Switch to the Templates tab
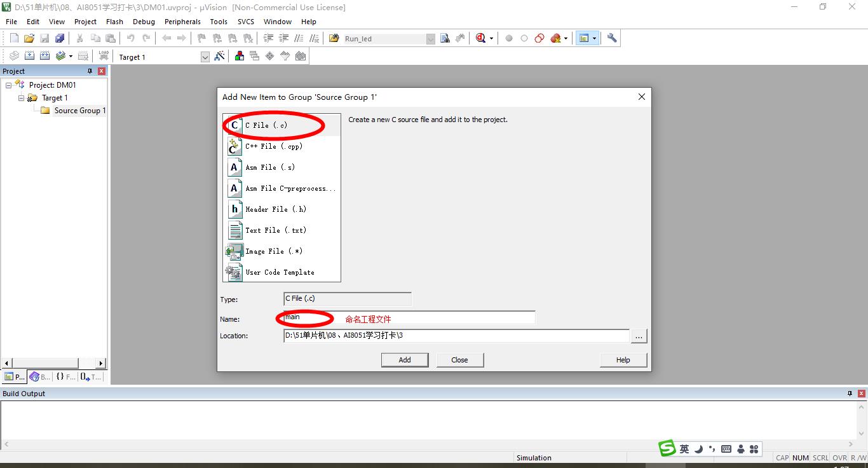868x468 pixels. pyautogui.click(x=91, y=376)
